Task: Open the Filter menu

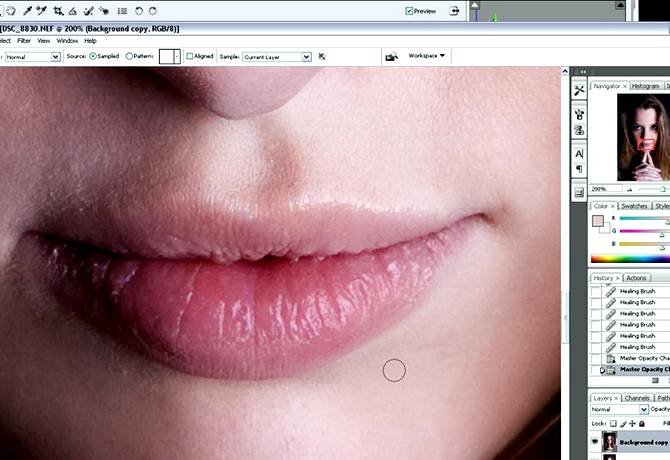Action: tap(24, 41)
